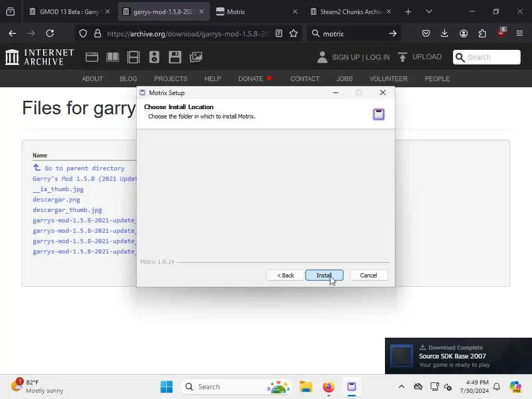Toggle reader view icon
The width and height of the screenshot is (532, 399).
279,33
